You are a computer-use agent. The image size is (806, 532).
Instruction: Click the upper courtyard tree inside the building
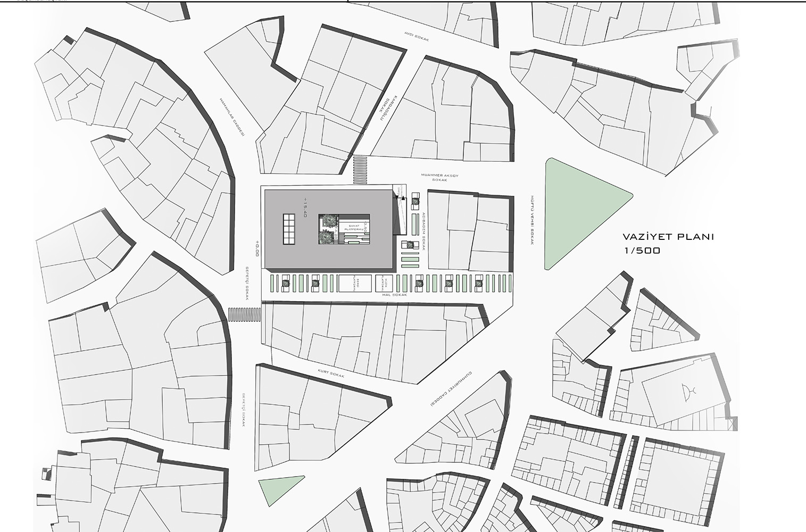pyautogui.click(x=326, y=221)
